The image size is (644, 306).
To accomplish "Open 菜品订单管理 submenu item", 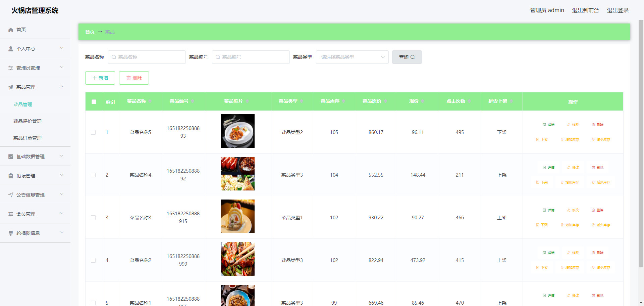I will tap(35, 138).
